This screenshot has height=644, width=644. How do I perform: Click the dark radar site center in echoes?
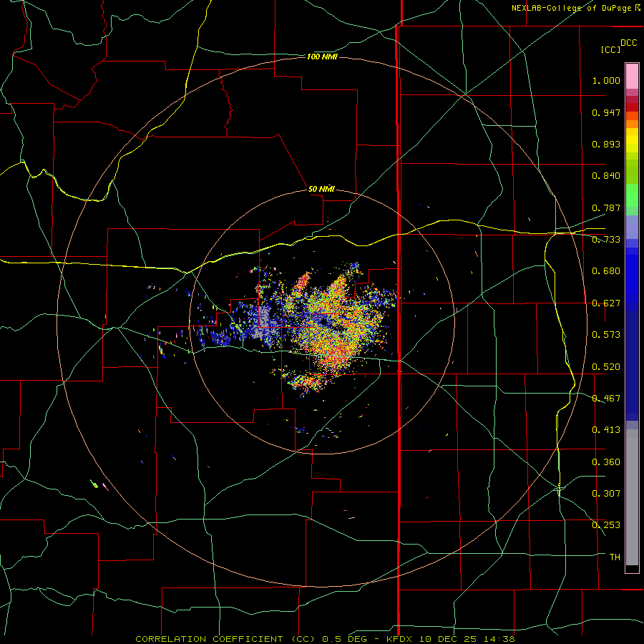(324, 321)
